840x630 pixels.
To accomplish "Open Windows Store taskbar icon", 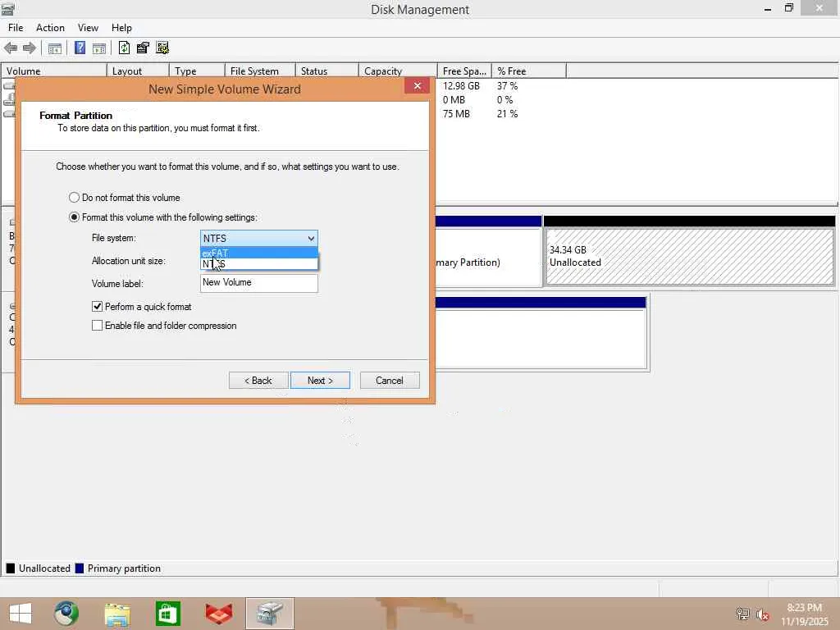I will pos(167,614).
